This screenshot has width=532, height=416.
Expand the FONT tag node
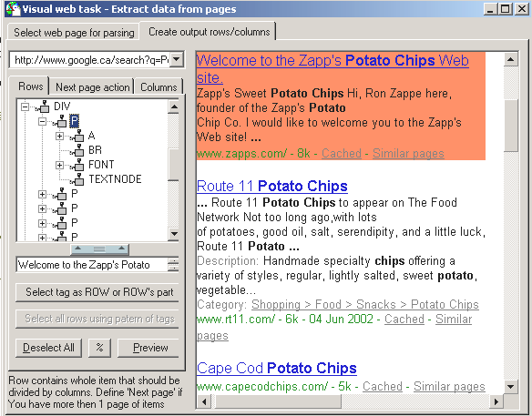click(59, 165)
